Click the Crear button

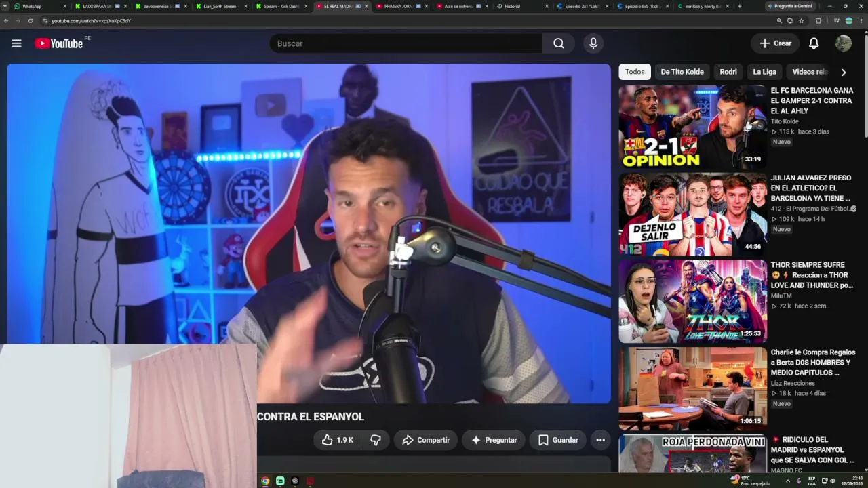[775, 43]
